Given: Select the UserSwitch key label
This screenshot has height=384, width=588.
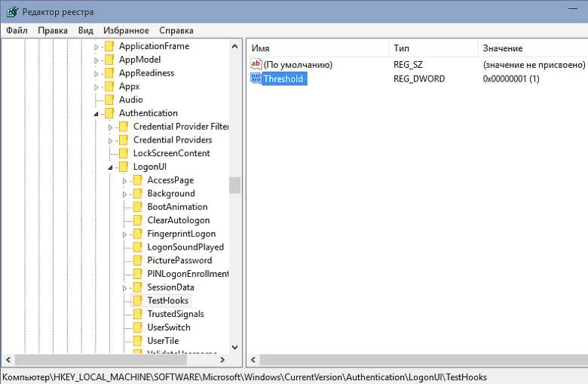Looking at the screenshot, I should coord(169,327).
